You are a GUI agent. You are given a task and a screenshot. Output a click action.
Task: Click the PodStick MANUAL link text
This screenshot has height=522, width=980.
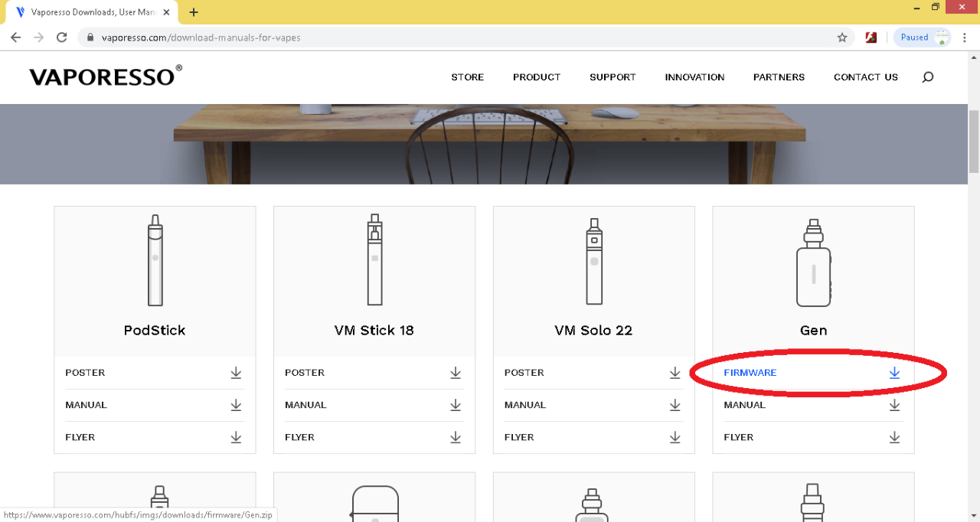[x=87, y=405]
